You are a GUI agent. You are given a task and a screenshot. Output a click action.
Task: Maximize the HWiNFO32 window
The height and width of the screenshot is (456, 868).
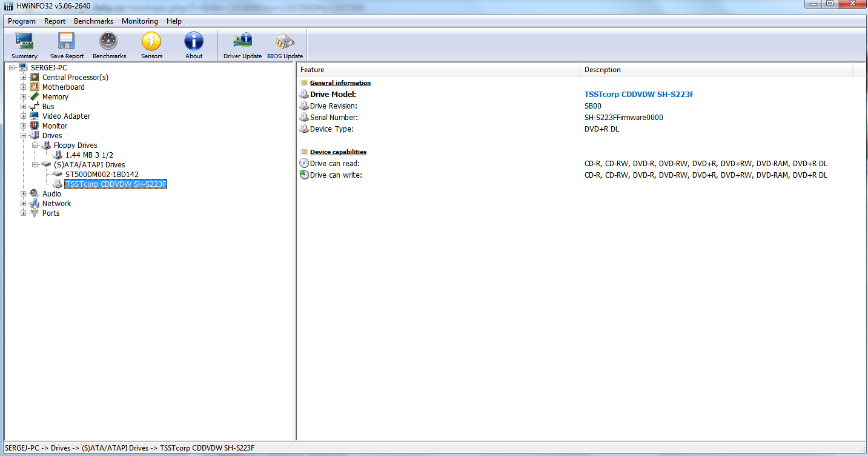coord(829,4)
